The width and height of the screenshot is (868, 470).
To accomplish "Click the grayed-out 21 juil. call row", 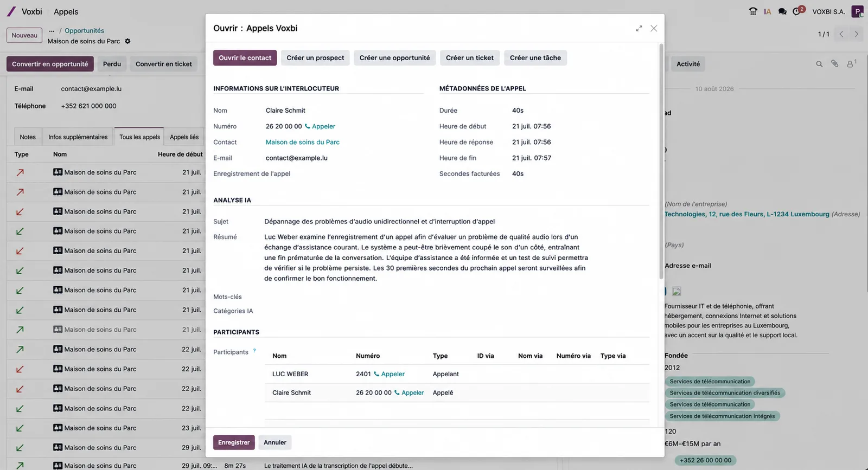I will pyautogui.click(x=106, y=330).
